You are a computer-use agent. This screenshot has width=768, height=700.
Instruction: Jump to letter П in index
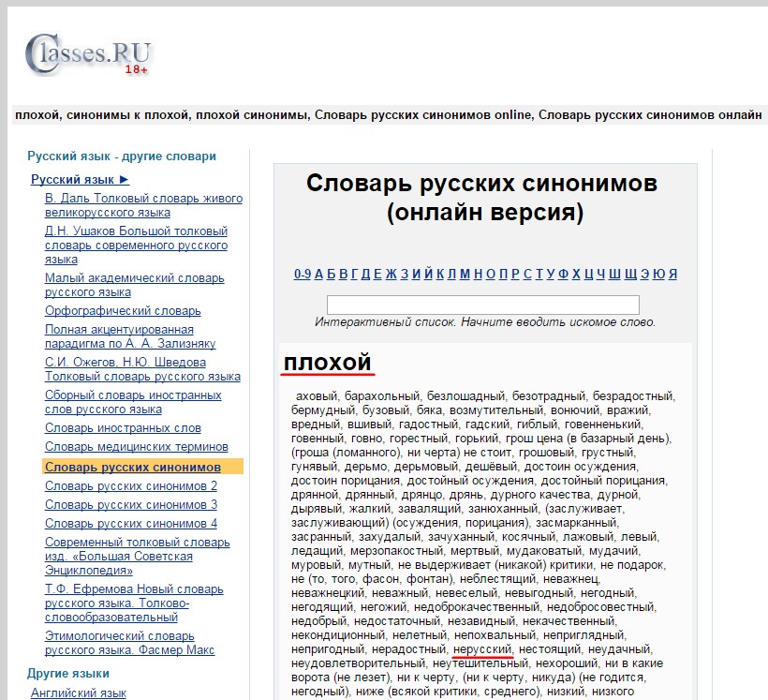pos(503,274)
